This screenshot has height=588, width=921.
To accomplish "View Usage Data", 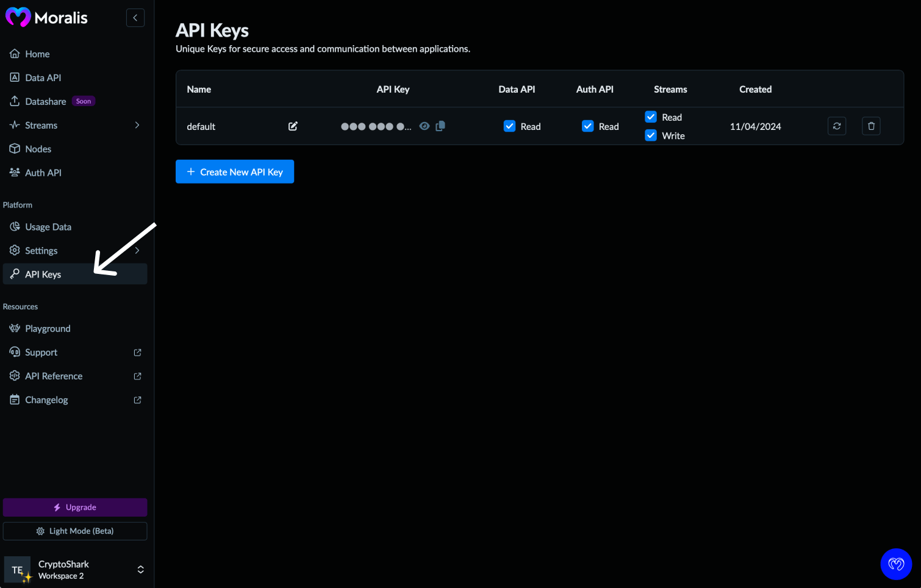I will [x=48, y=226].
